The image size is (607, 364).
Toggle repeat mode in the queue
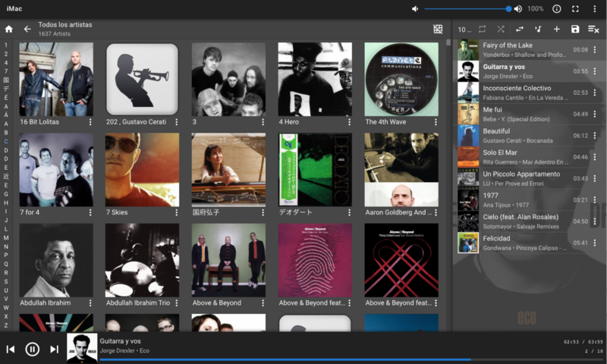tap(482, 29)
